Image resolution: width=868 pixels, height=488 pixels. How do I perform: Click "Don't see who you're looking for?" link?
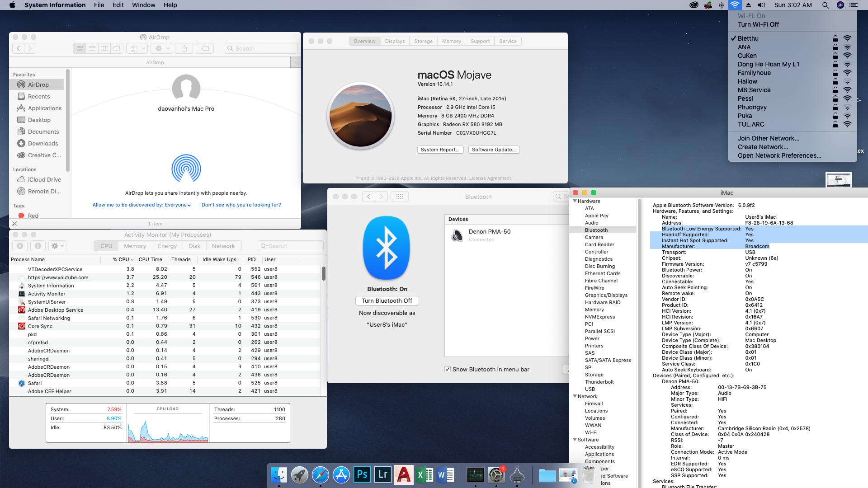[x=241, y=205]
